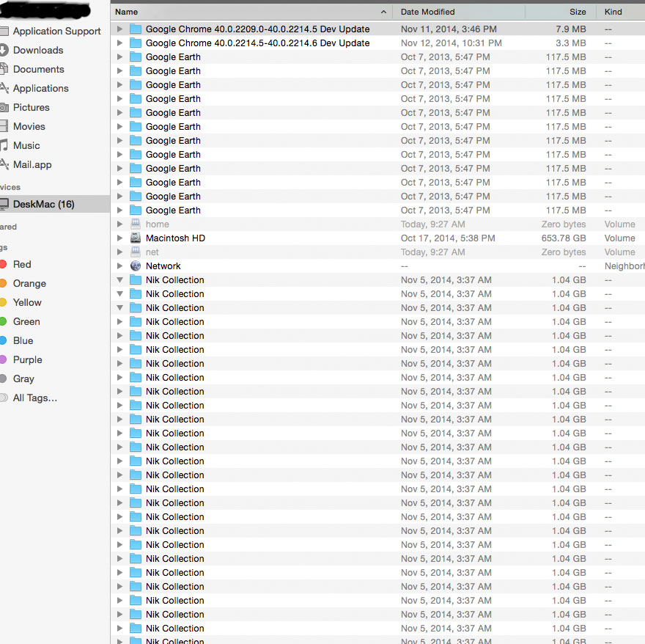Expand the net volume

119,252
